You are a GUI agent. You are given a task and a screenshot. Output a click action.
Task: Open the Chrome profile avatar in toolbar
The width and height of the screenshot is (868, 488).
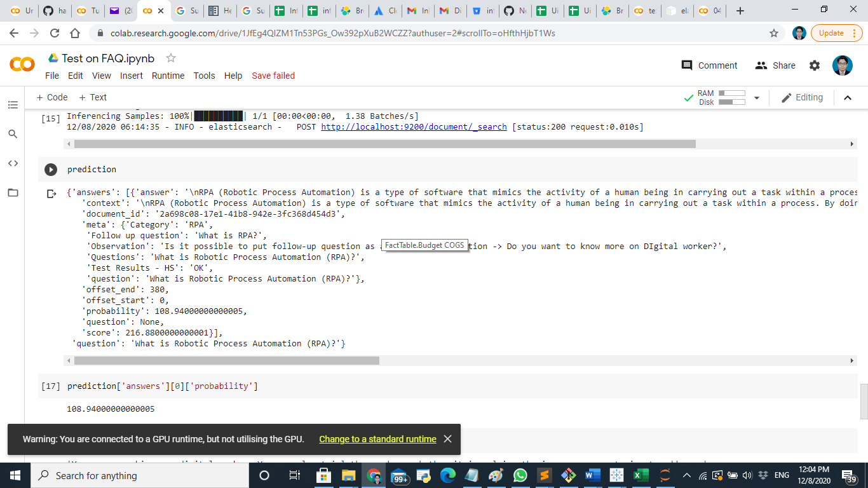[x=800, y=33]
